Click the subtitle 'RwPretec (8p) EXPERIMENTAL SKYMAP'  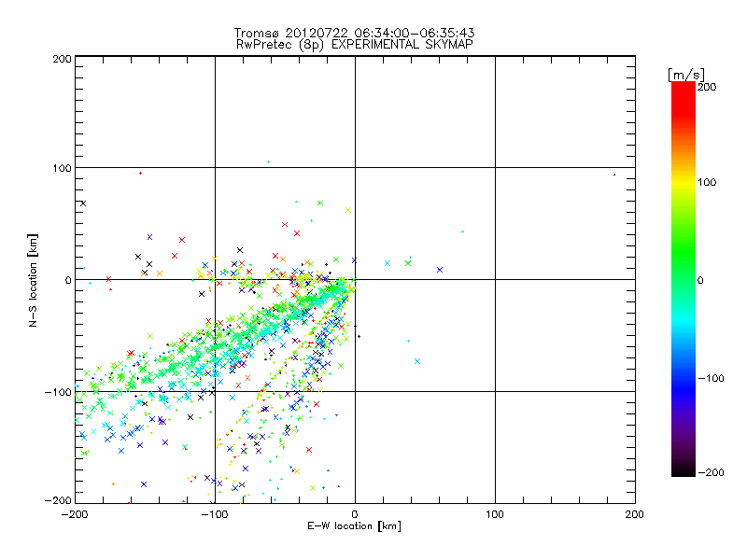click(355, 45)
